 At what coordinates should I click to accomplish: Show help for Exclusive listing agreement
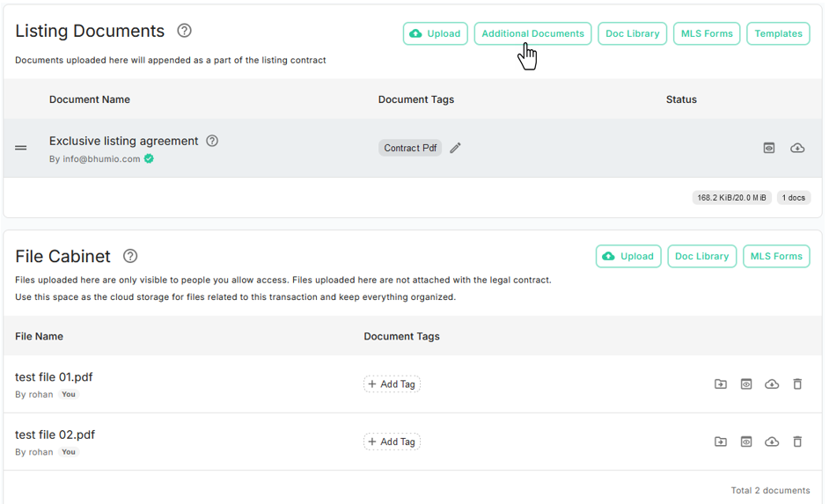[x=212, y=141]
